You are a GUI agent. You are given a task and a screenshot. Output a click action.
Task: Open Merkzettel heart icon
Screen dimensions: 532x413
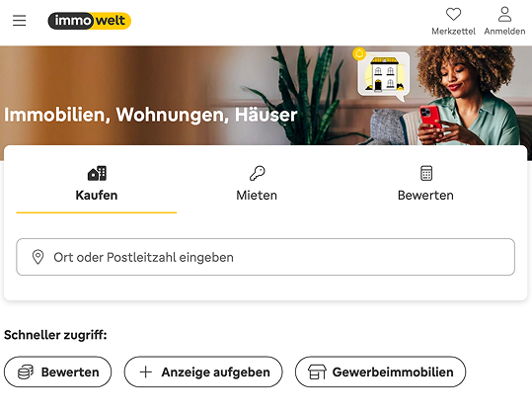pyautogui.click(x=453, y=14)
